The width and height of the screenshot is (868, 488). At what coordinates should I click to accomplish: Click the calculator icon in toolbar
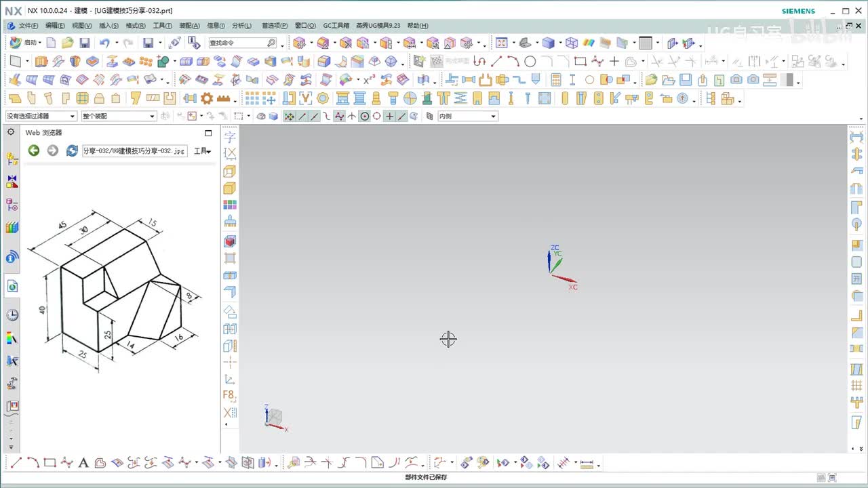coord(556,79)
